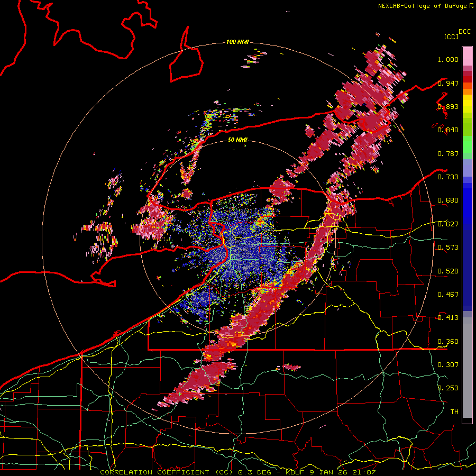Click the 0.680 scale value
Viewport: 476px width, 476px height.
(448, 200)
